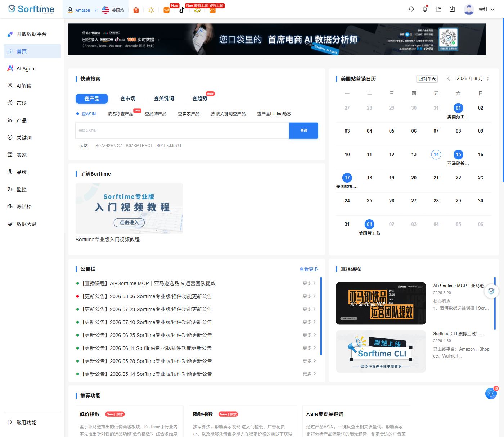Expand 更多 for the 直播课程 announcement

tap(309, 283)
